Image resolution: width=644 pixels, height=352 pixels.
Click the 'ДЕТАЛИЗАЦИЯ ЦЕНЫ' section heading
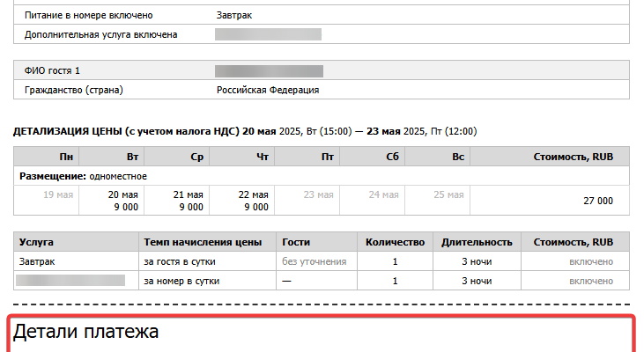point(126,131)
